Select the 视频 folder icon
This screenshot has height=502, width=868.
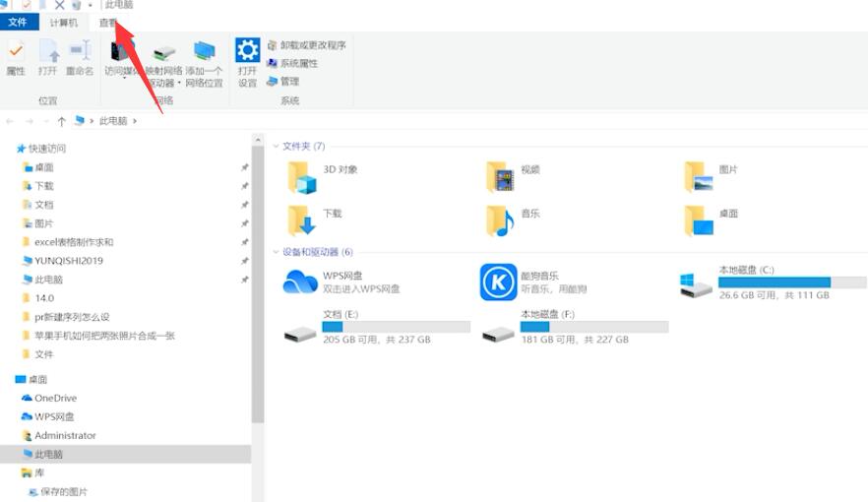500,177
